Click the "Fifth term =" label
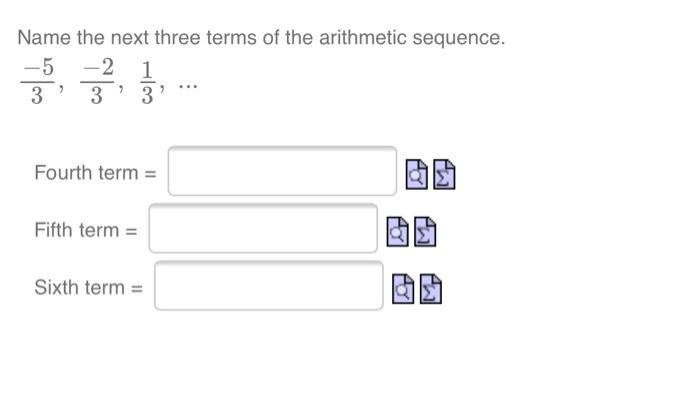Viewport: 700px width, 393px height. pos(86,230)
